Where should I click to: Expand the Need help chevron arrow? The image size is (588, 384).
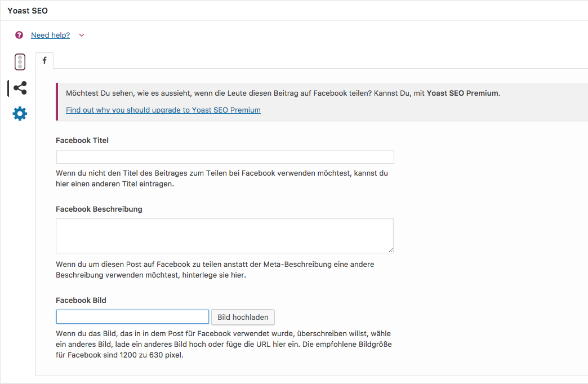pos(81,35)
